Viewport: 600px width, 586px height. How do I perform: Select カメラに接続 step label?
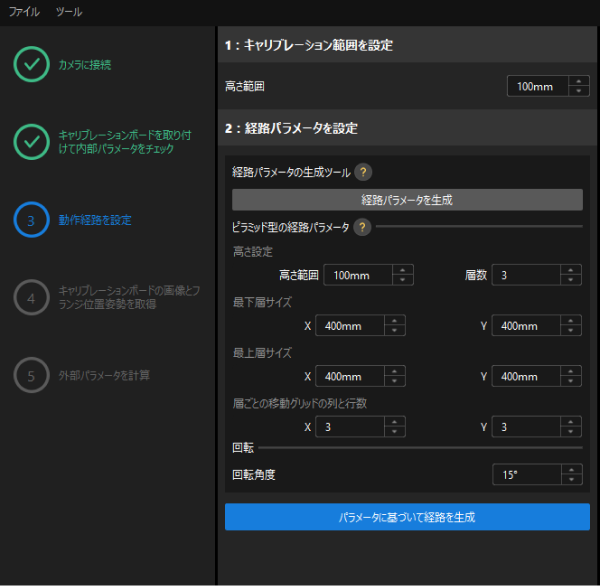click(x=85, y=65)
